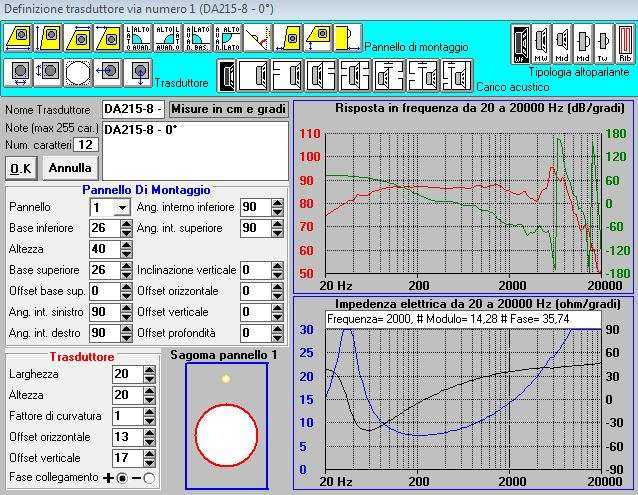Set negative connection phase radio button

(x=149, y=478)
